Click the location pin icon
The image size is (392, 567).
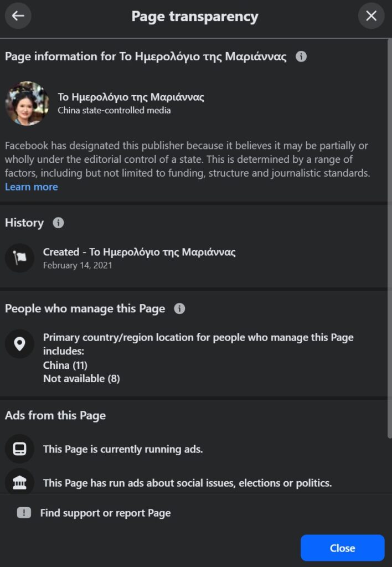pyautogui.click(x=19, y=344)
